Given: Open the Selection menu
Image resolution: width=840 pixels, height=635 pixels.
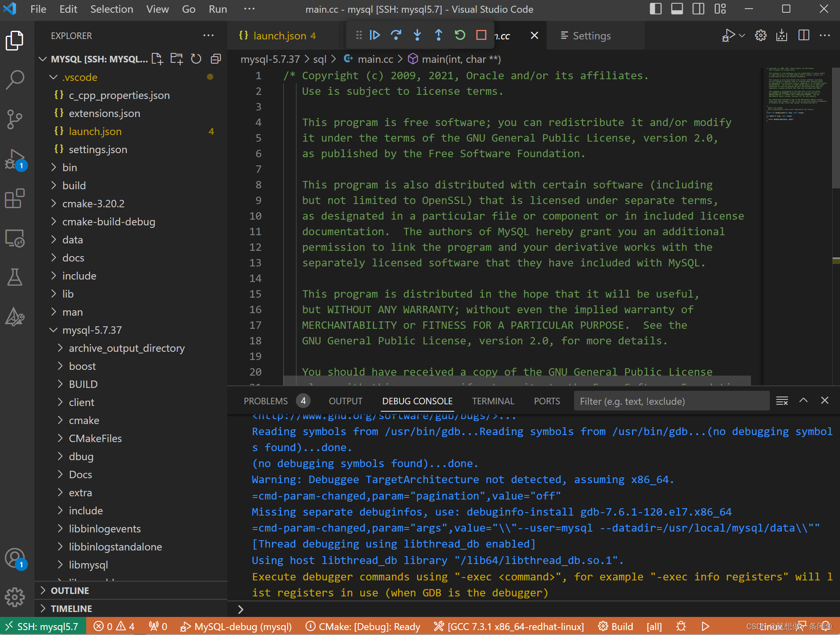Looking at the screenshot, I should tap(112, 9).
